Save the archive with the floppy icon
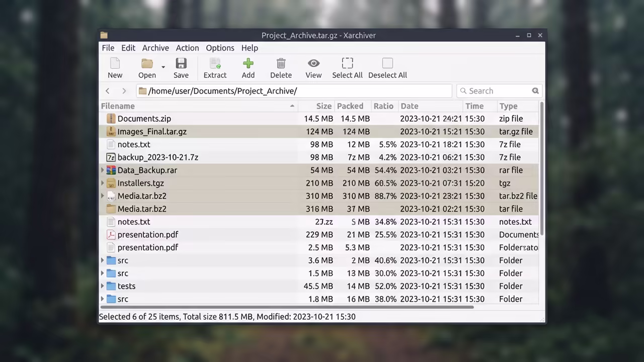Screen dimensions: 644x362 tap(181, 63)
